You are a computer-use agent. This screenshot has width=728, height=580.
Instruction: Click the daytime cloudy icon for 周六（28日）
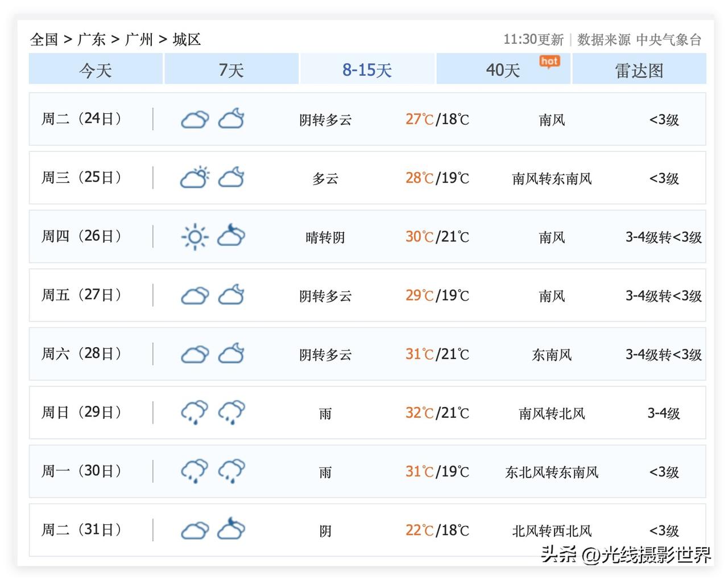point(195,355)
